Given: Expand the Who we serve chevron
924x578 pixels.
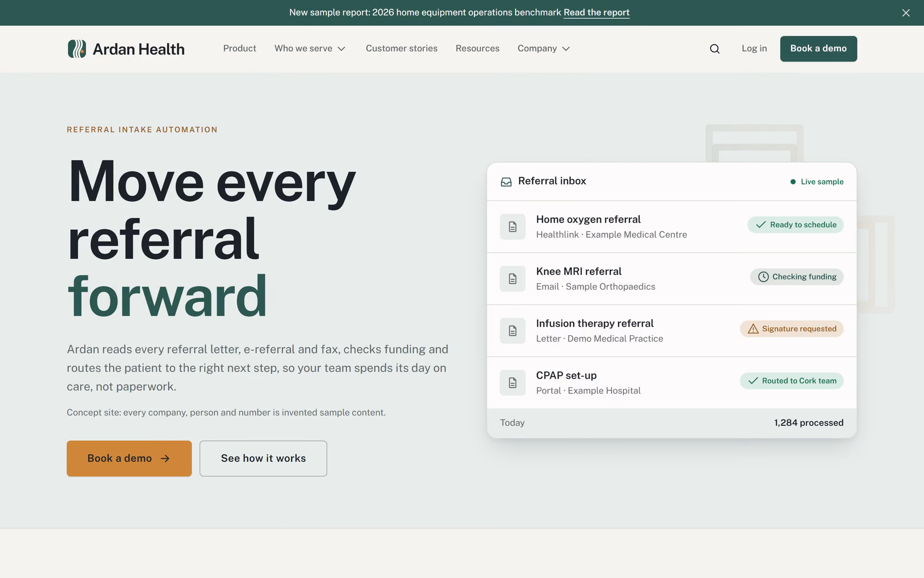Looking at the screenshot, I should click(342, 49).
